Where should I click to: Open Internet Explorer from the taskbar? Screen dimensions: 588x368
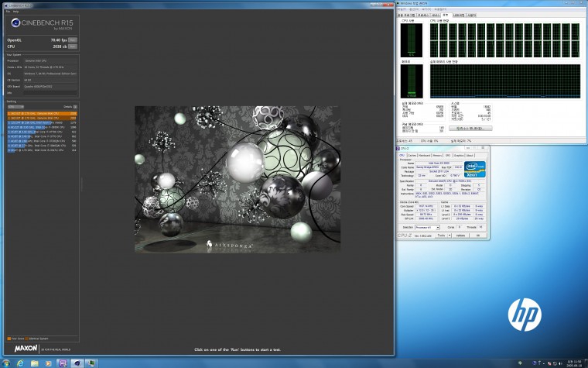pyautogui.click(x=20, y=363)
